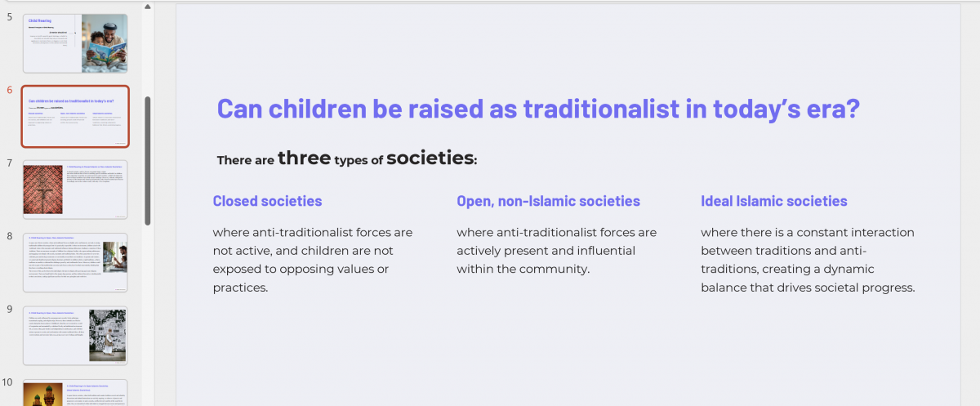
Task: Click the slide number 9 label
Action: (9, 309)
